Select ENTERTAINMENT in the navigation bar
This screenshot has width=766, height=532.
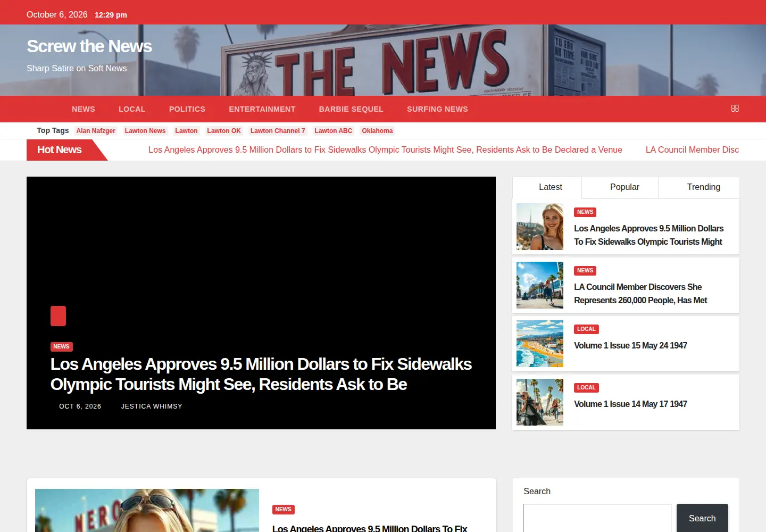click(262, 109)
